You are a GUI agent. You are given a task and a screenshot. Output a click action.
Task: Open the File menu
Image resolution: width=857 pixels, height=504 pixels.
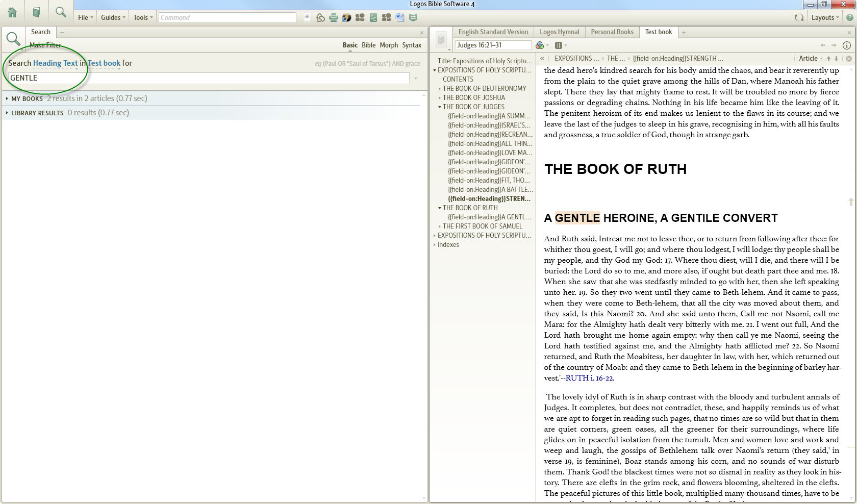pyautogui.click(x=86, y=17)
